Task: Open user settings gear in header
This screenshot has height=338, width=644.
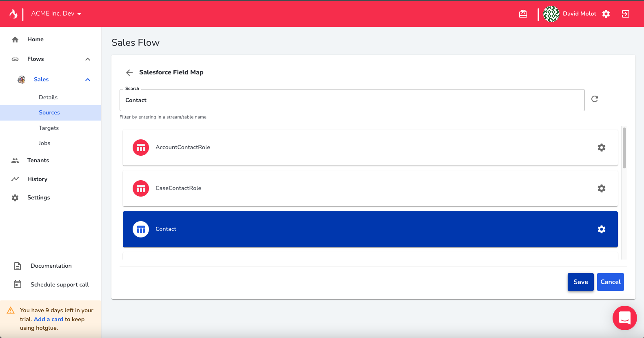Action: [606, 14]
